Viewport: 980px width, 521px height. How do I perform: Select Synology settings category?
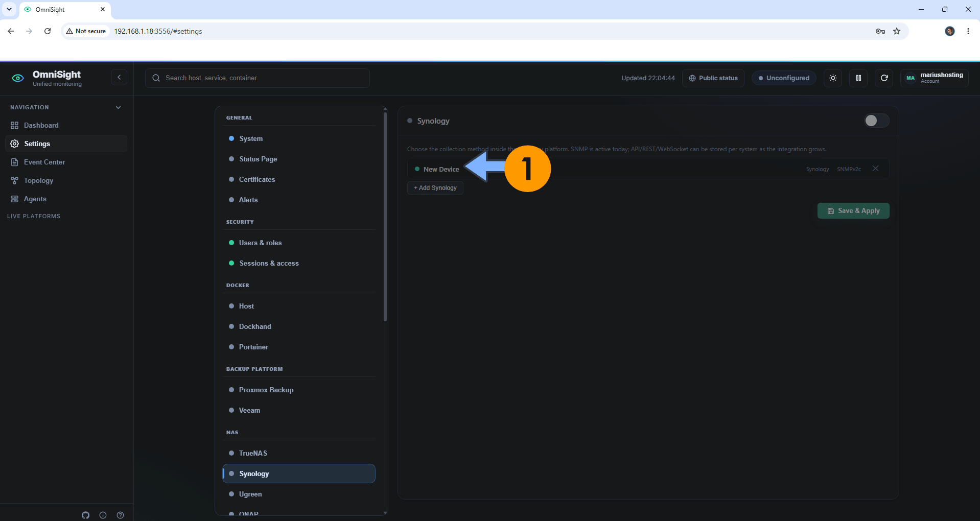(299, 473)
